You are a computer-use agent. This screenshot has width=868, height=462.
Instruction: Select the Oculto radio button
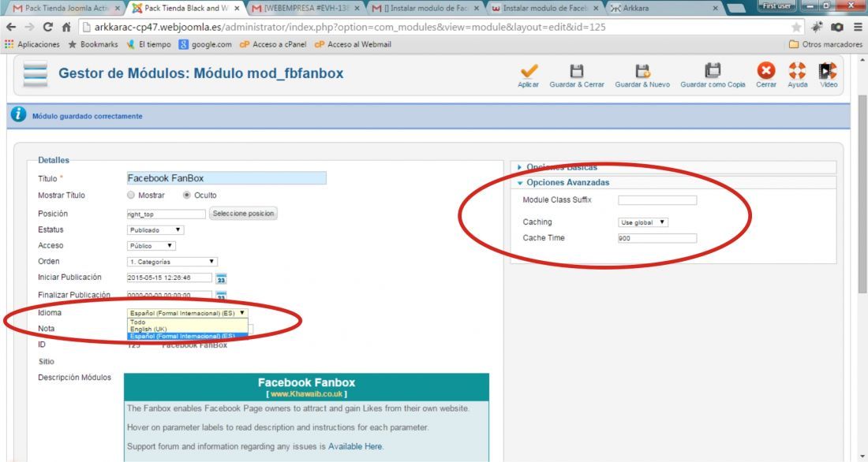pyautogui.click(x=187, y=195)
